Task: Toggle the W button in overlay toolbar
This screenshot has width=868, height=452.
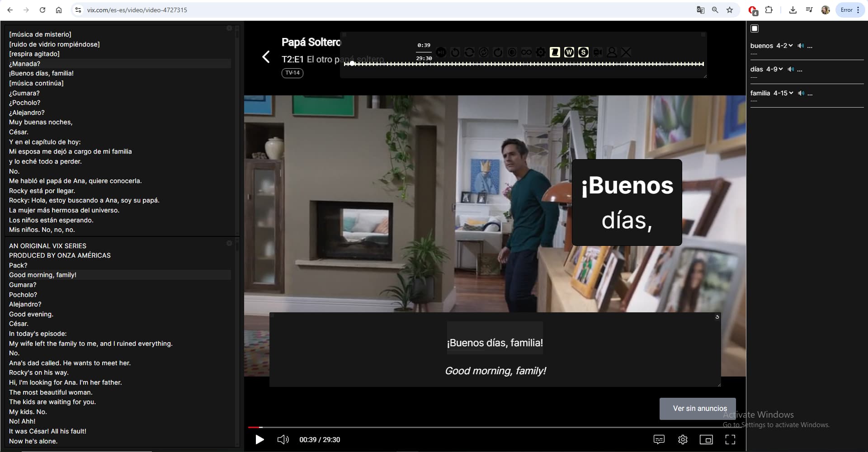Action: 569,52
